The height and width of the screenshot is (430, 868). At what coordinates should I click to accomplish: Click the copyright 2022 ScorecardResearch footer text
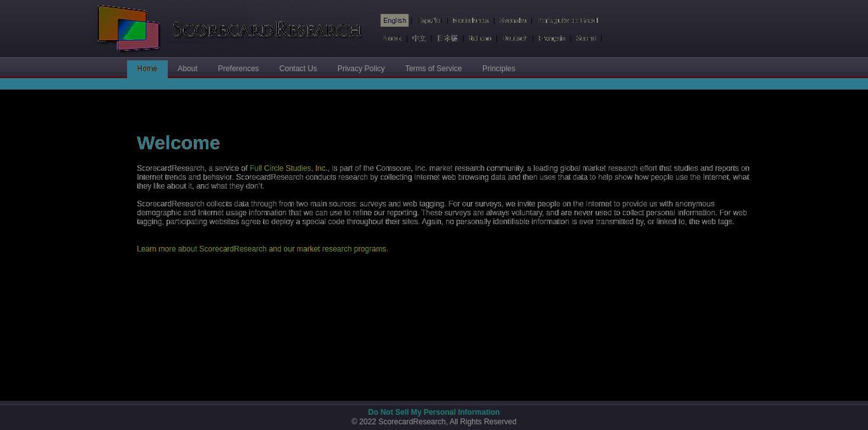click(x=434, y=422)
